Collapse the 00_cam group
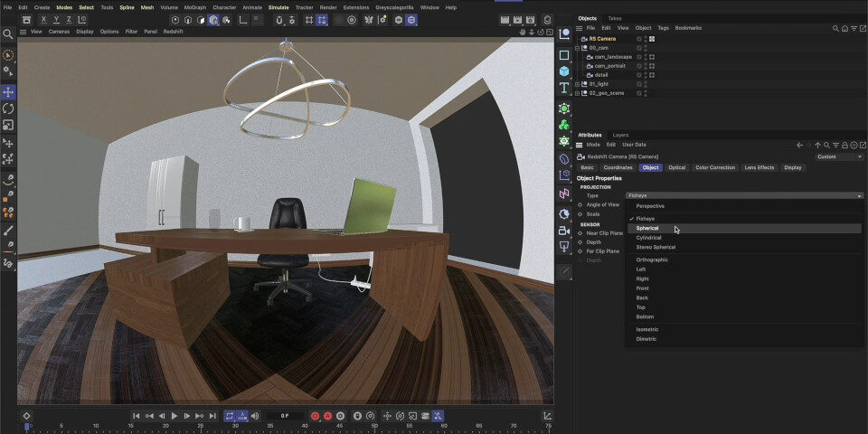This screenshot has width=868, height=434. (x=578, y=48)
